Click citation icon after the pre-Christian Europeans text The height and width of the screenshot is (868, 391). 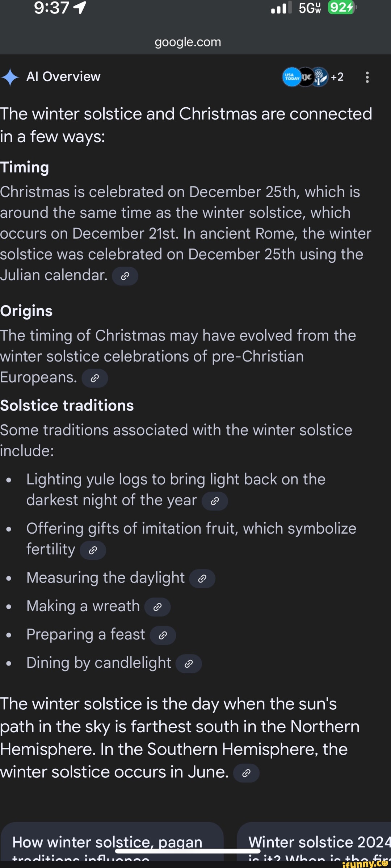click(x=95, y=378)
